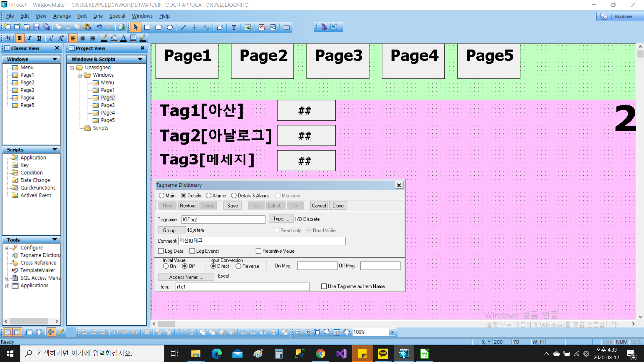
Task: Collapse the Windows folder in Project View
Action: (80, 75)
